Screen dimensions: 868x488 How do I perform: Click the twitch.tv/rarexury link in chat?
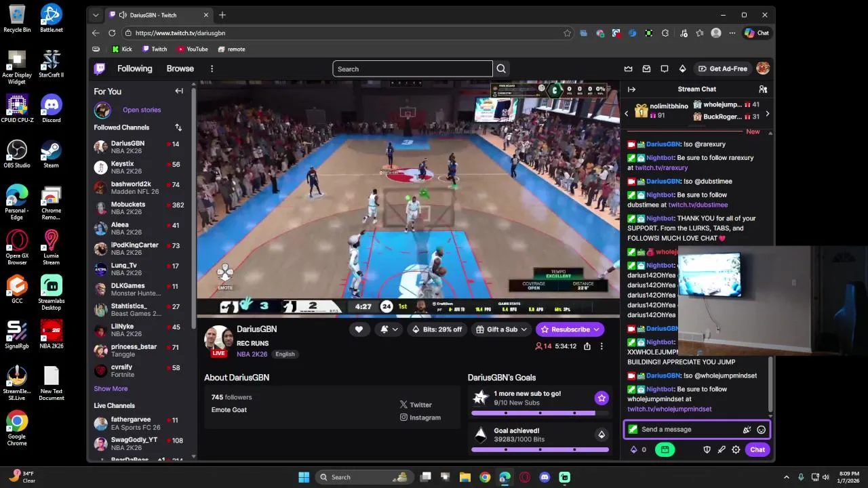point(661,167)
